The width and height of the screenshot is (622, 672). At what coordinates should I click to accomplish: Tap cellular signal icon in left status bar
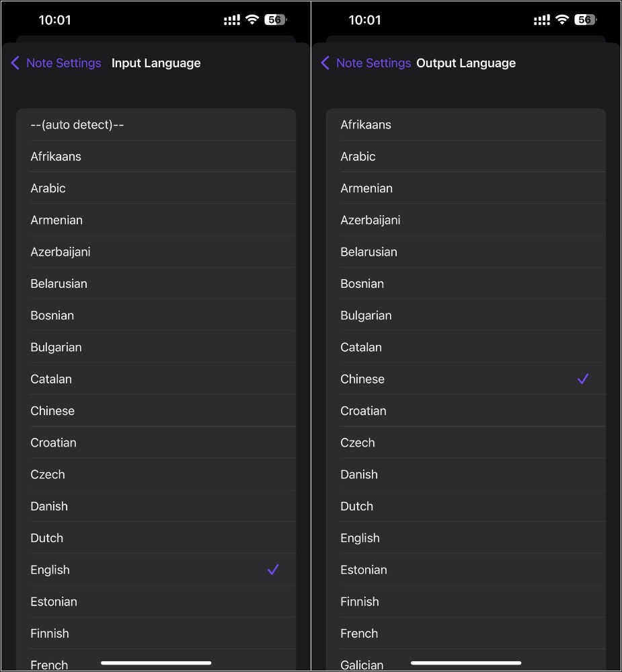(232, 20)
